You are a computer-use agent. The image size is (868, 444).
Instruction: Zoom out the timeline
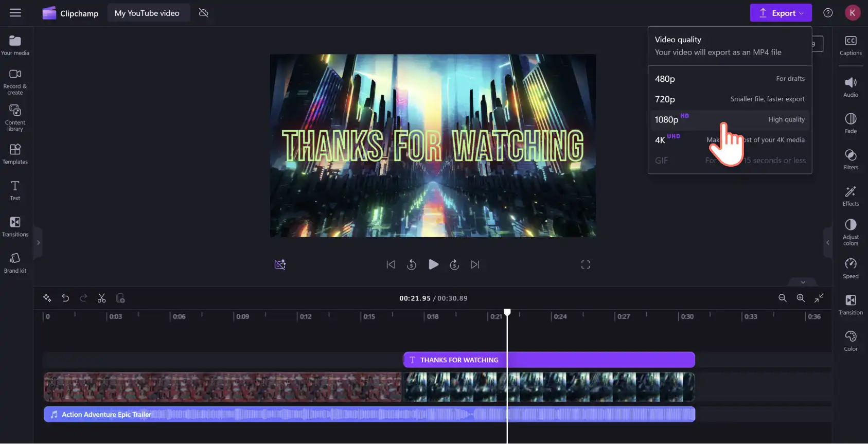[783, 298]
